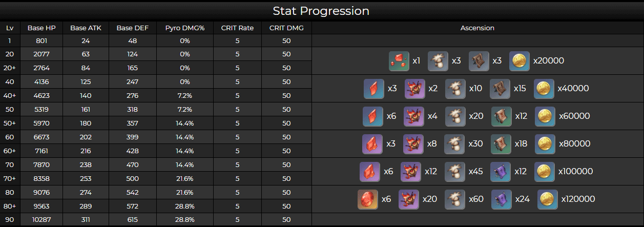The height and width of the screenshot is (227, 644).
Task: Click the Philanemo Mushroom icon beside x10
Action: click(x=455, y=89)
